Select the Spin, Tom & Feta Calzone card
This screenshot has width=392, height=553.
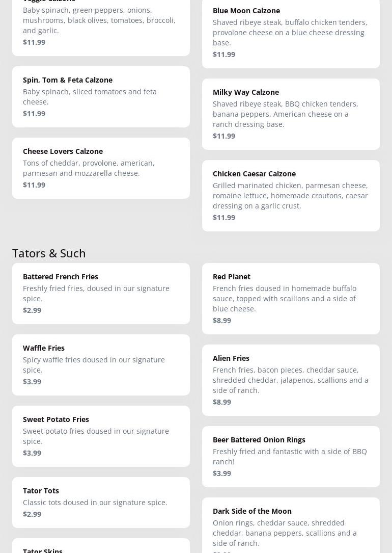pyautogui.click(x=101, y=97)
